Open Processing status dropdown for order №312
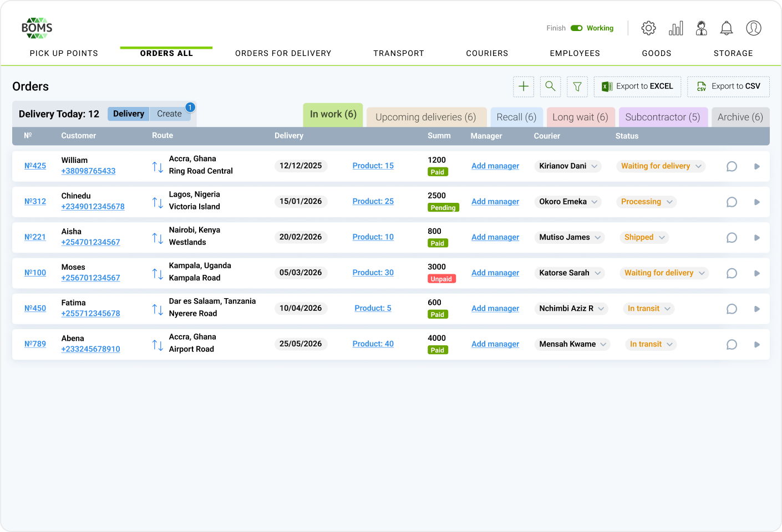Image resolution: width=782 pixels, height=532 pixels. tap(669, 202)
